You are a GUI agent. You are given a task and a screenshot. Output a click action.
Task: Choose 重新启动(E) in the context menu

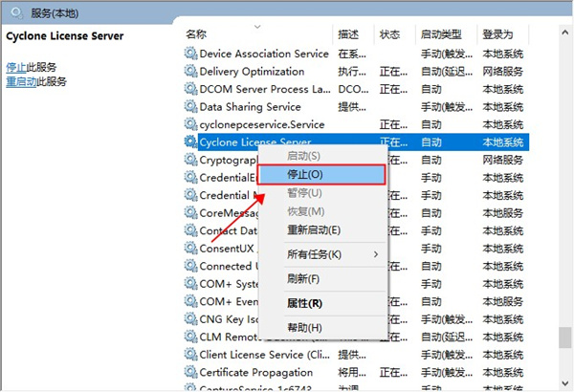pyautogui.click(x=314, y=230)
